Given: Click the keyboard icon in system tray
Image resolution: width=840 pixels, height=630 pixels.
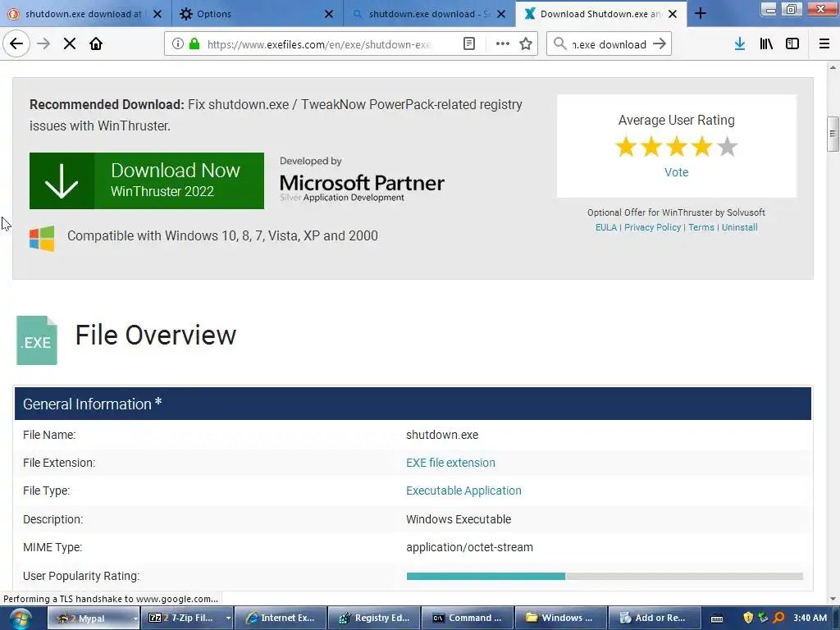Looking at the screenshot, I should [717, 619].
